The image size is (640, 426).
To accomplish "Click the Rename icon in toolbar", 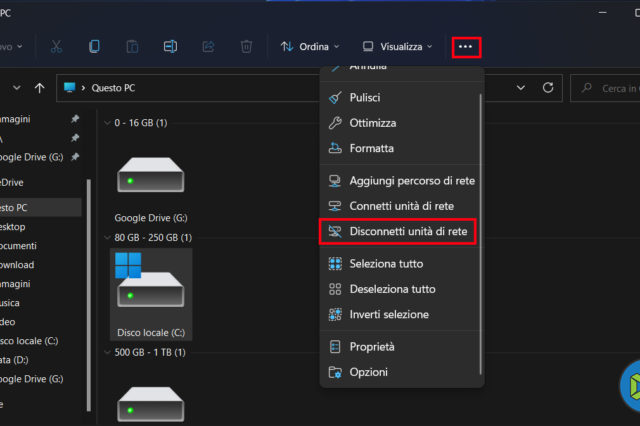I will pos(171,46).
